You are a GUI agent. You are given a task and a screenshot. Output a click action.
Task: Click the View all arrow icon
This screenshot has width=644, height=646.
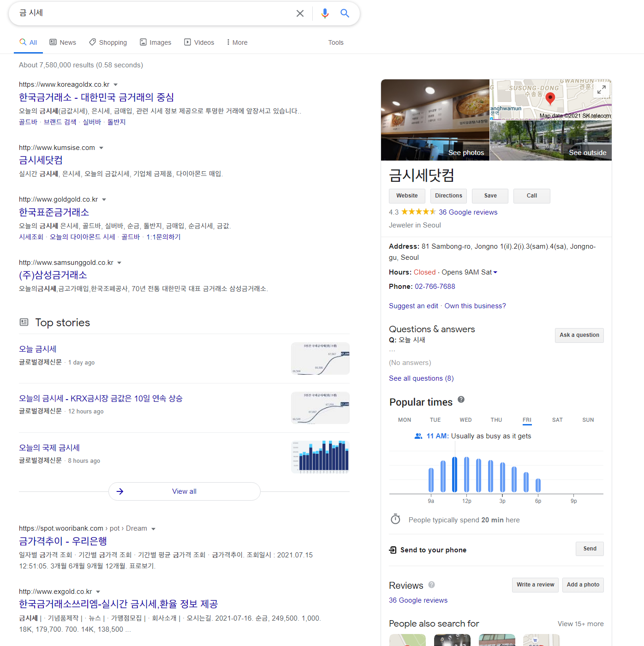(x=120, y=491)
